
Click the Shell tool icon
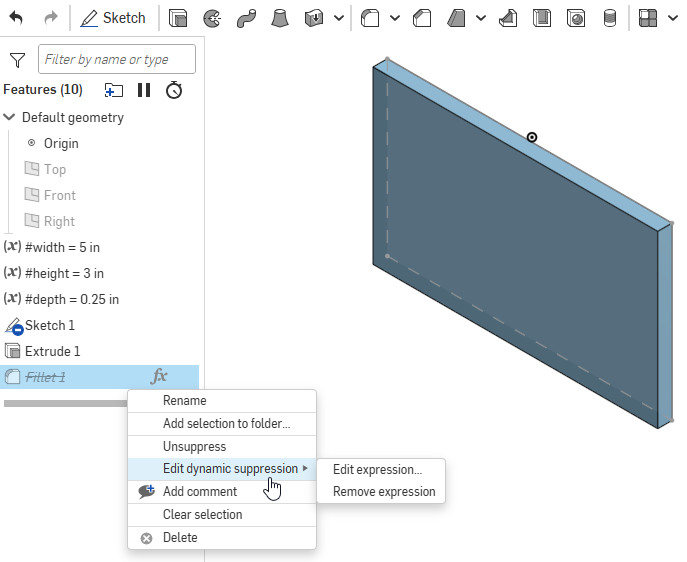542,18
